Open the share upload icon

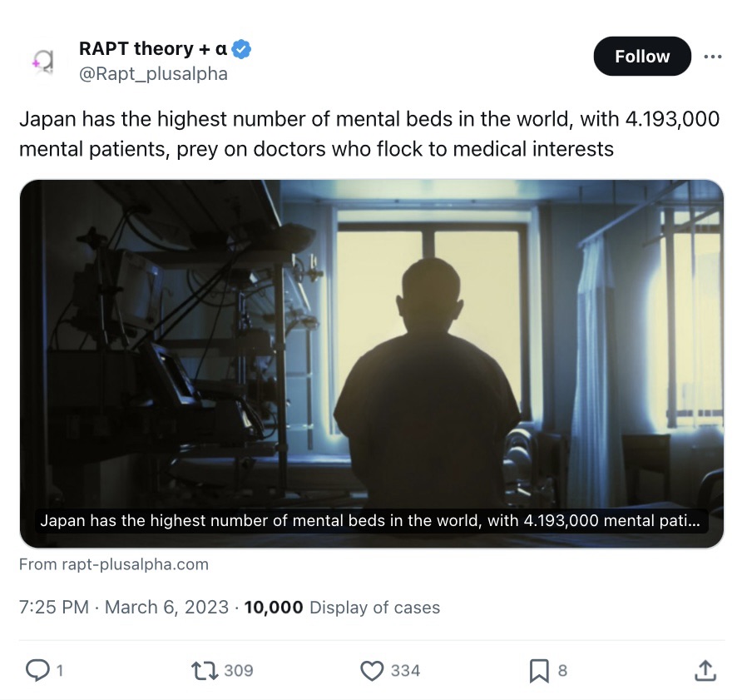pos(705,670)
